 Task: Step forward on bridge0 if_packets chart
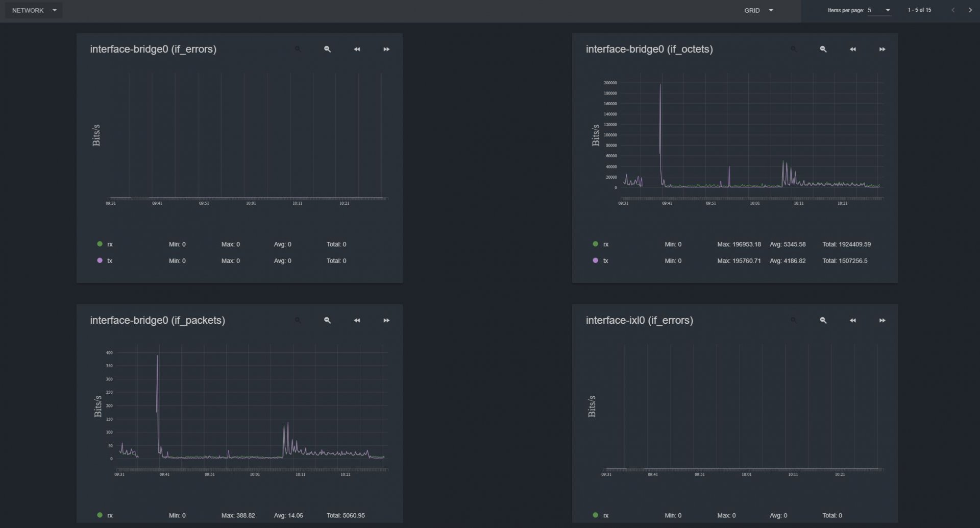pyautogui.click(x=386, y=321)
